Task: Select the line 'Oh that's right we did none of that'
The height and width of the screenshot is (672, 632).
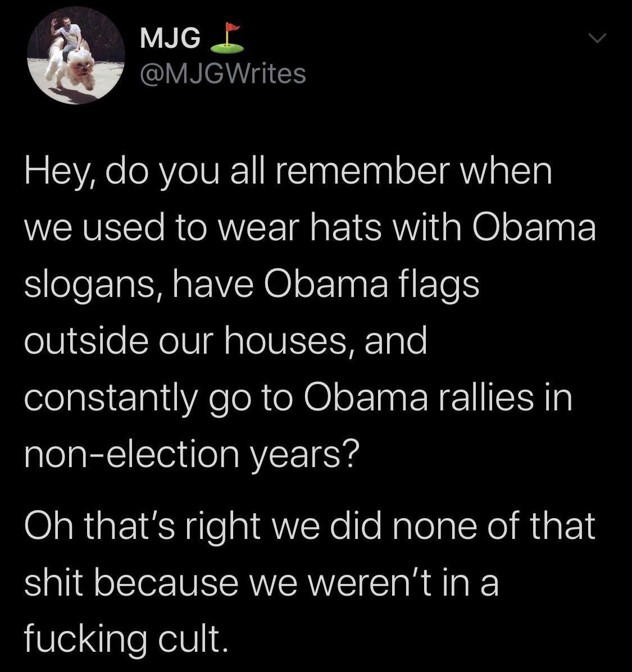Action: point(310,525)
